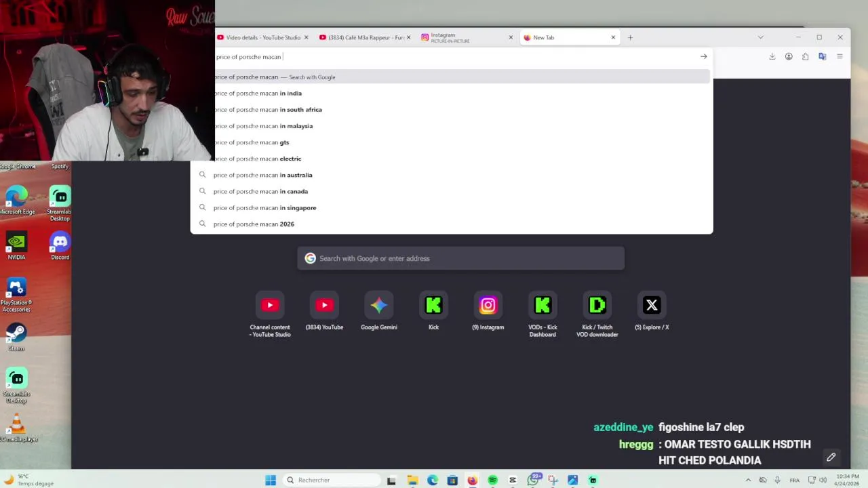
Task: Select suggestion 'in singapore'
Action: pyautogui.click(x=452, y=207)
